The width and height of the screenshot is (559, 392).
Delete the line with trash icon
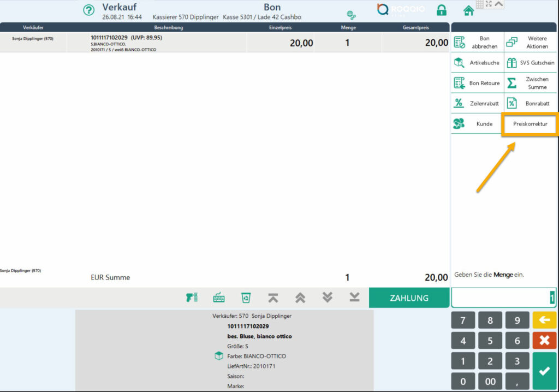point(246,298)
